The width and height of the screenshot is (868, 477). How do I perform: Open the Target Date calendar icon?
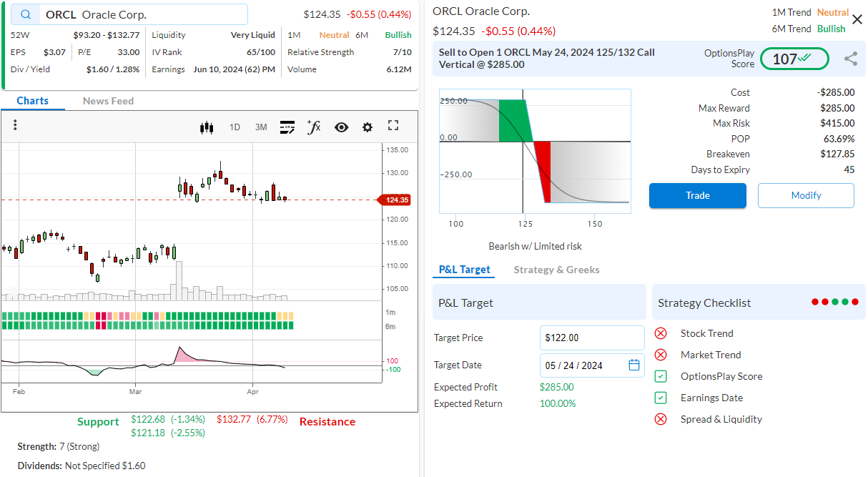pyautogui.click(x=634, y=365)
